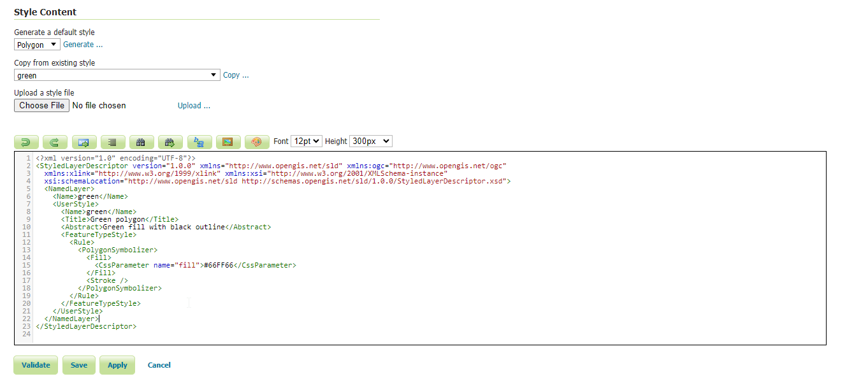Open the existing style dropdown showing green
868x388 pixels.
[117, 75]
